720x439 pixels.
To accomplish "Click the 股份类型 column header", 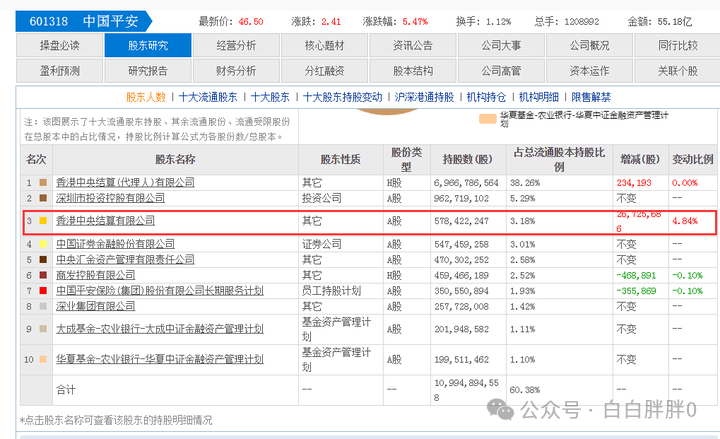I will pyautogui.click(x=406, y=160).
